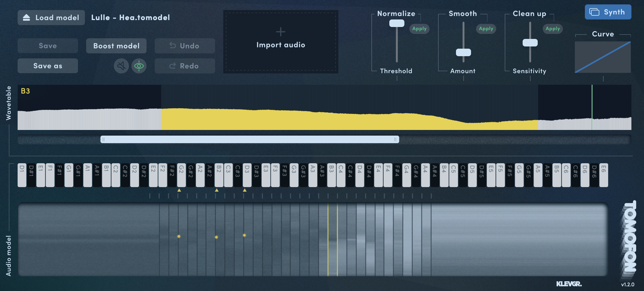
Task: Click the yellow dot below D3 in audio model
Action: [x=244, y=235]
